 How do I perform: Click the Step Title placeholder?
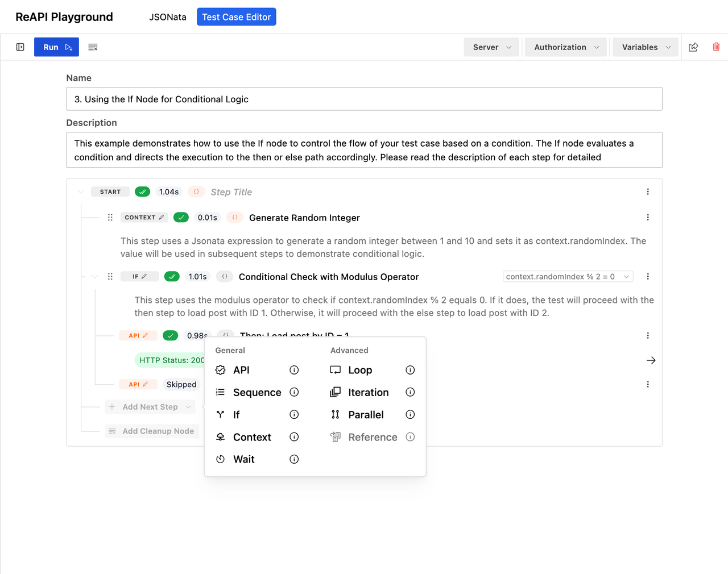pyautogui.click(x=231, y=192)
